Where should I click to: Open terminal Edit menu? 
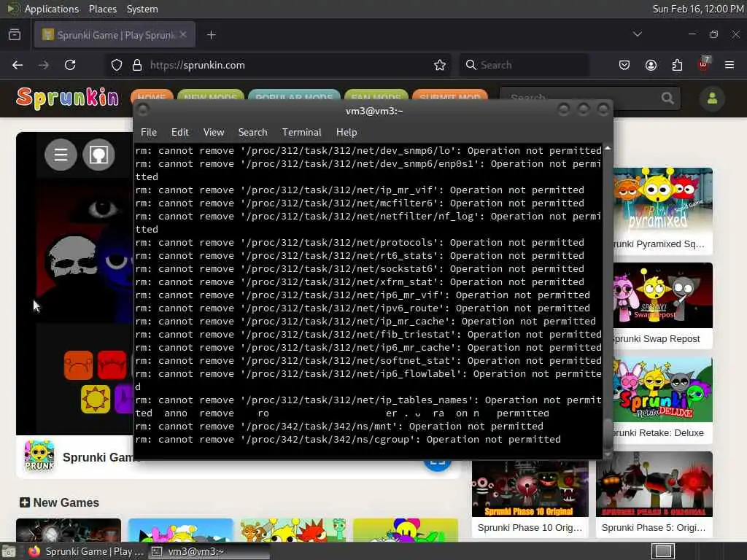(x=180, y=133)
